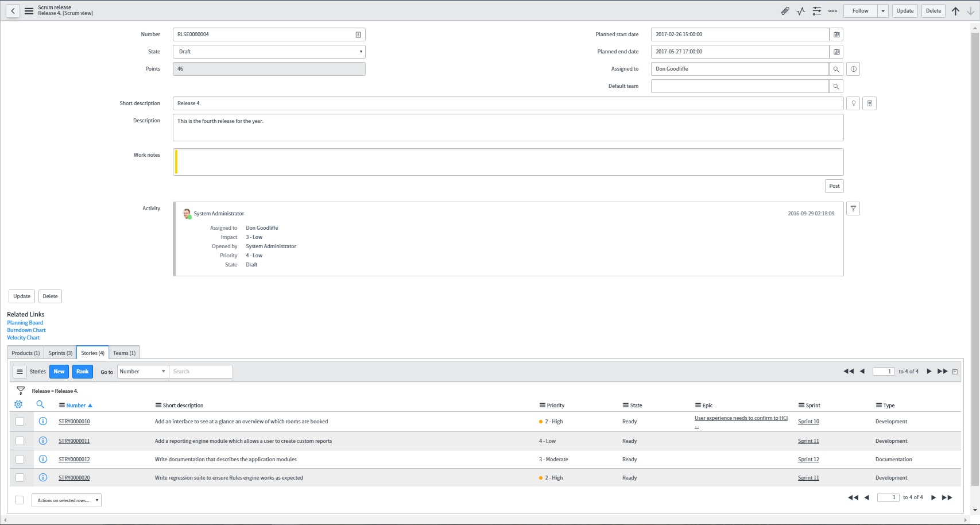Click the Follow button
This screenshot has height=525, width=980.
pyautogui.click(x=860, y=11)
